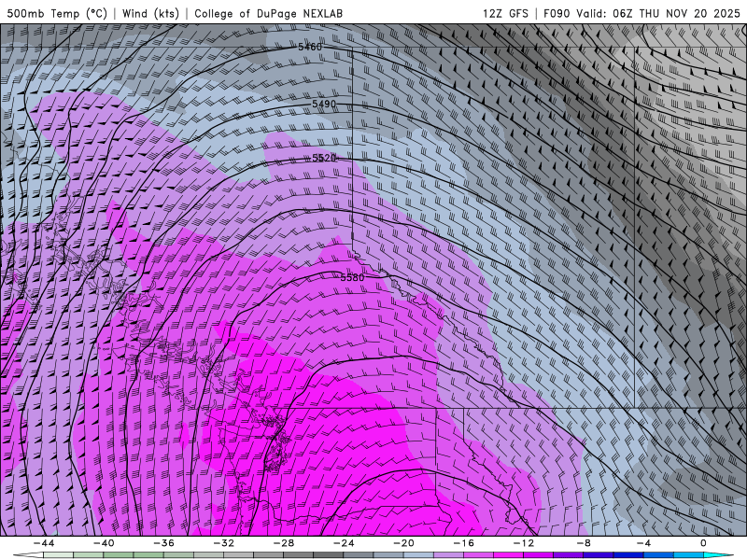
Task: Click the "College of DuPage NEXLAB" text
Action: [268, 13]
